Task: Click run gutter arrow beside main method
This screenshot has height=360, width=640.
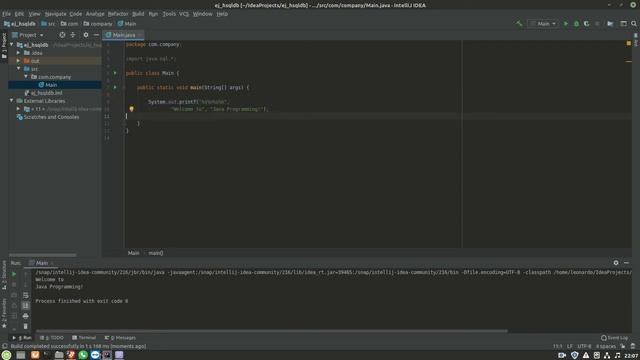Action: click(x=115, y=87)
